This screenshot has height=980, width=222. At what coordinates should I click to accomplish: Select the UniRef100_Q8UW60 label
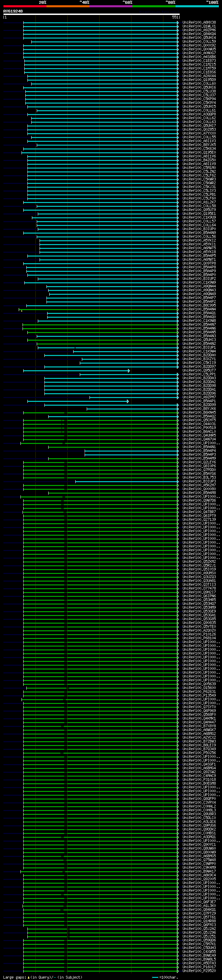199,849
